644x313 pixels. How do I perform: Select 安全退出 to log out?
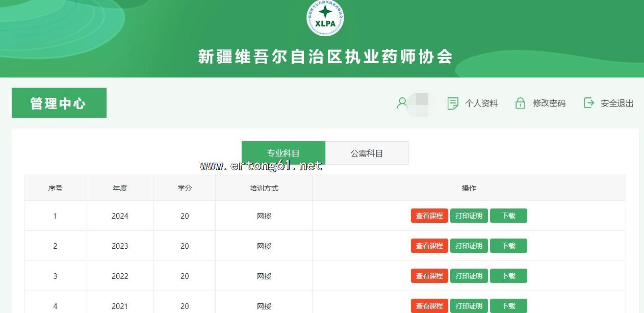pyautogui.click(x=616, y=103)
